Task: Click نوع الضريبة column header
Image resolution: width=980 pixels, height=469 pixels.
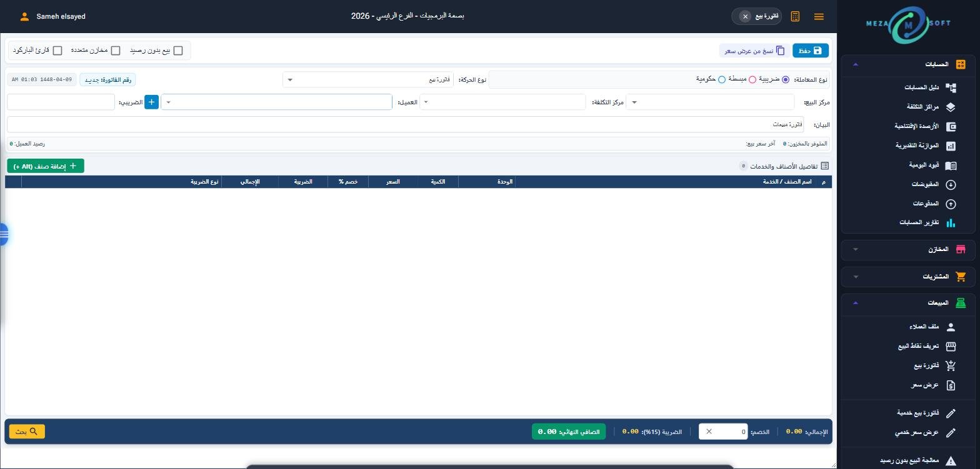Action: click(205, 182)
